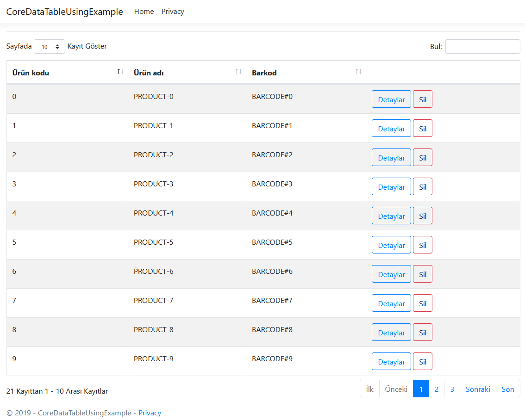Image resolution: width=525 pixels, height=420 pixels.
Task: Click Sonraki to view the next page
Action: point(477,389)
